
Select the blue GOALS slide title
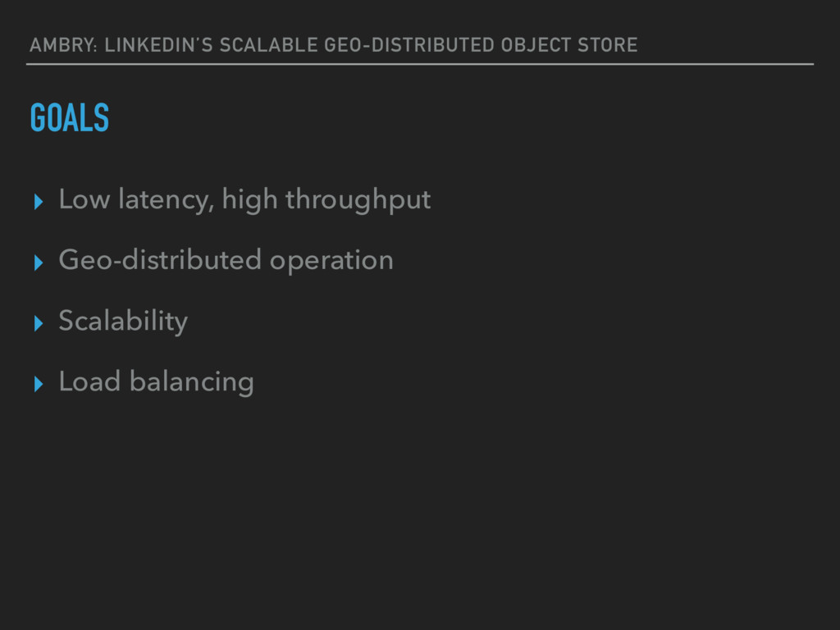click(x=70, y=117)
